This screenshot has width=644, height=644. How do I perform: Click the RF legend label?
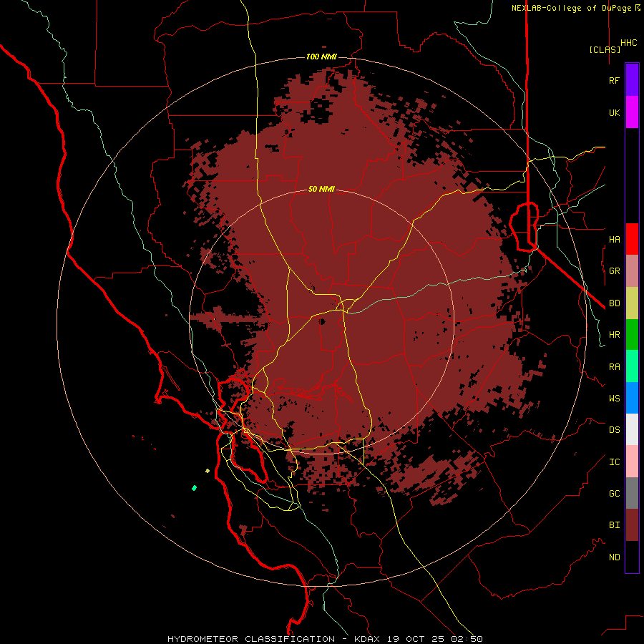[x=615, y=80]
